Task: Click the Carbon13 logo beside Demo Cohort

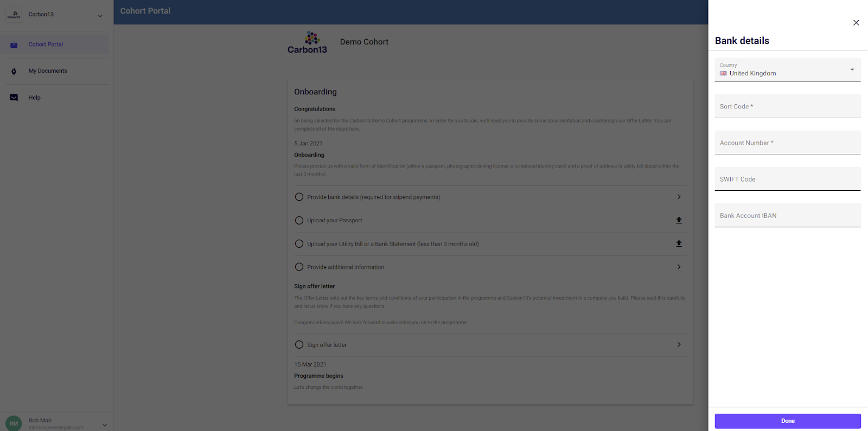Action: click(308, 42)
